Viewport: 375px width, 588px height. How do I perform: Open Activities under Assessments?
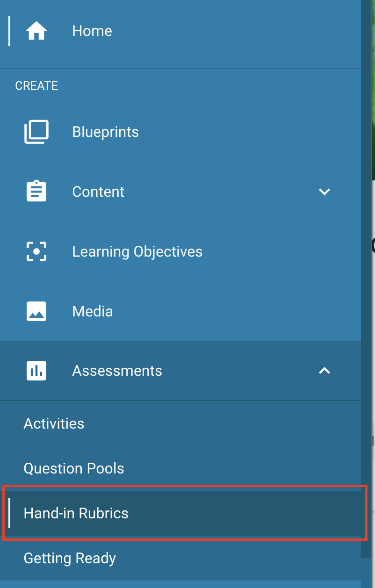[54, 423]
